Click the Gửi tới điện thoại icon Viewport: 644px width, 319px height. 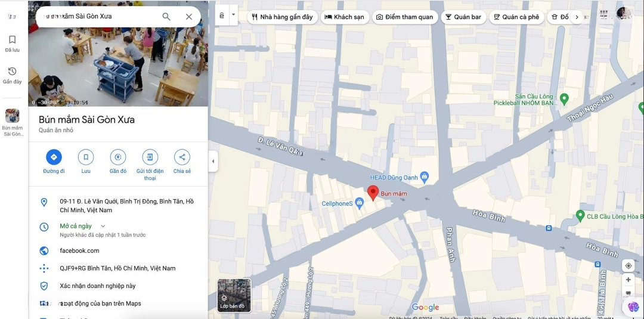(150, 157)
